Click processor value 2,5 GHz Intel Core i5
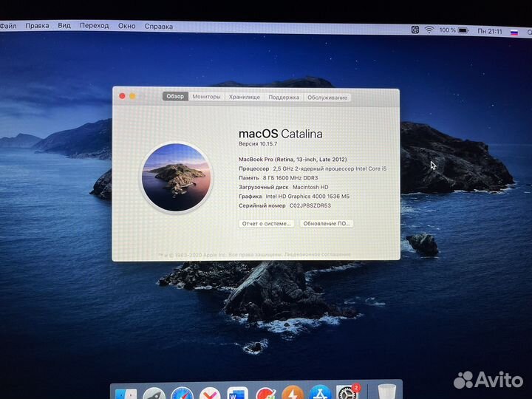This screenshot has height=399, width=532. (x=330, y=168)
